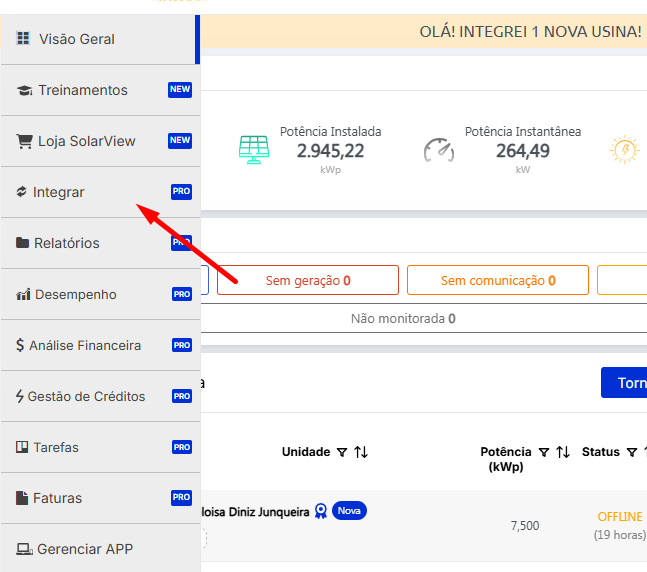Click the Relatórios folder icon
The width and height of the screenshot is (647, 572).
click(23, 243)
